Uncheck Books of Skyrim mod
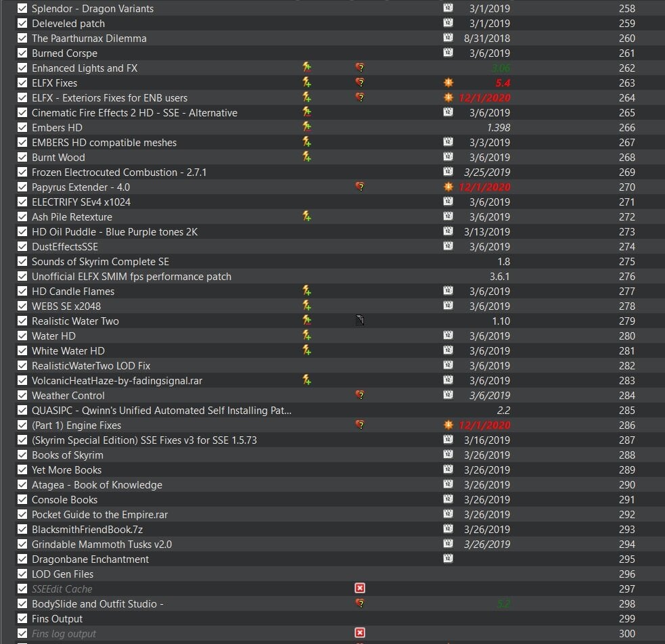Image resolution: width=665 pixels, height=644 pixels. pos(22,455)
